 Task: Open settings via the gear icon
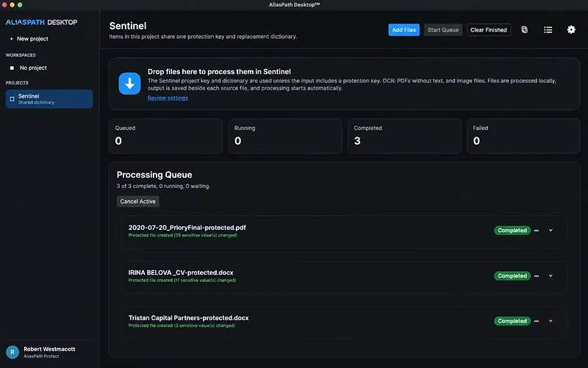pos(571,29)
